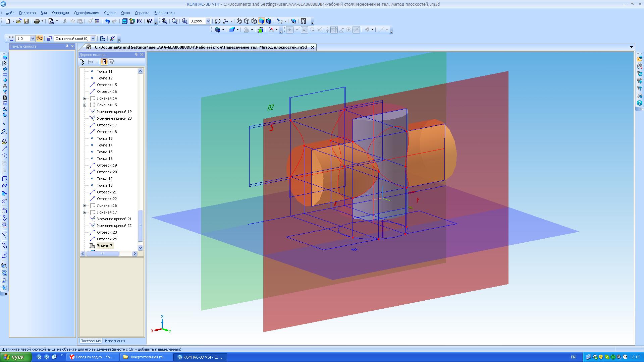The width and height of the screenshot is (644, 362).
Task: Switch to Новая вкладка Yandex taskbar item
Action: click(x=93, y=357)
